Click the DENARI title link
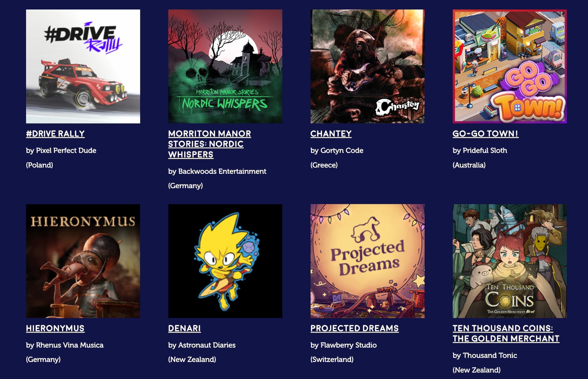This screenshot has height=379, width=588. click(184, 328)
